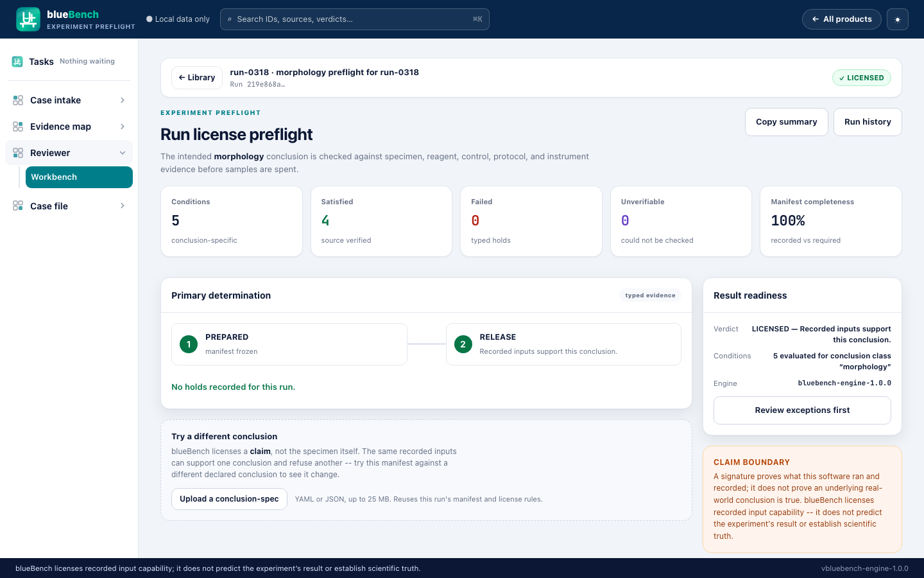Click step 1 PREPARED circle
Image resolution: width=924 pixels, height=578 pixels.
189,344
